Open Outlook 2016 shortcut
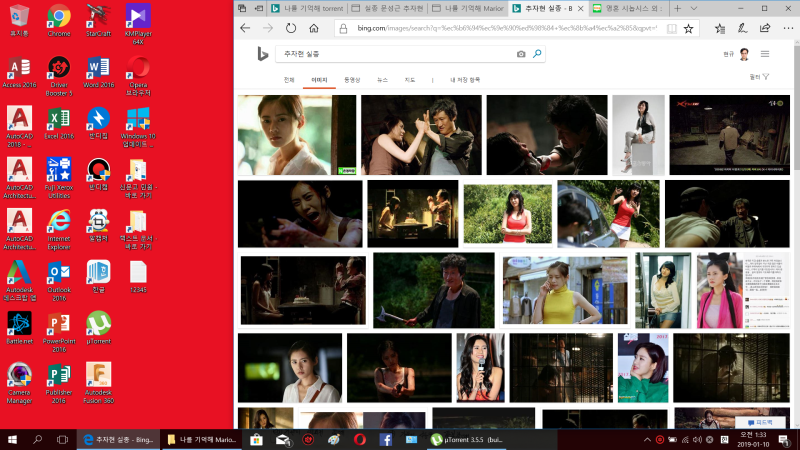Viewport: 800px width, 450px height. (59, 281)
